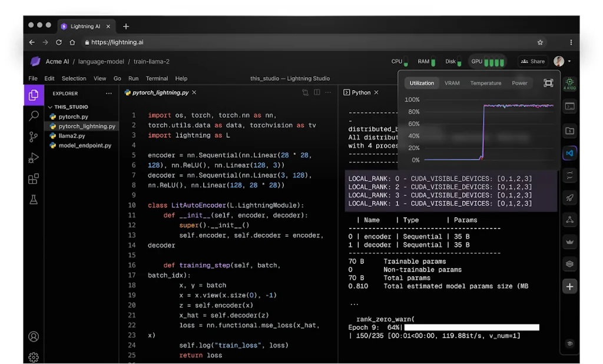
Task: Open the Extensions view icon
Action: tap(34, 179)
